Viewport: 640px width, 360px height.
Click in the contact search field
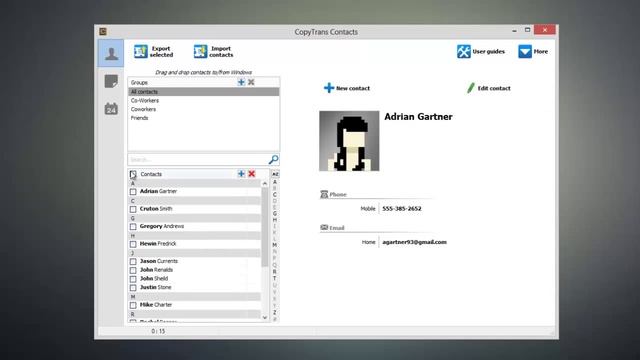(x=198, y=159)
